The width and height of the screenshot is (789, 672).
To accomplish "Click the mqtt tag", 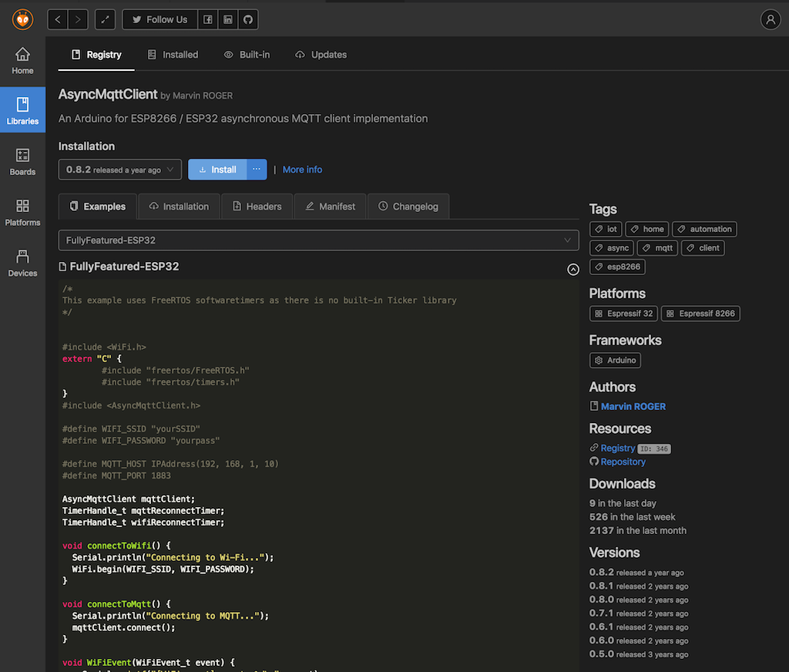I will (x=658, y=247).
